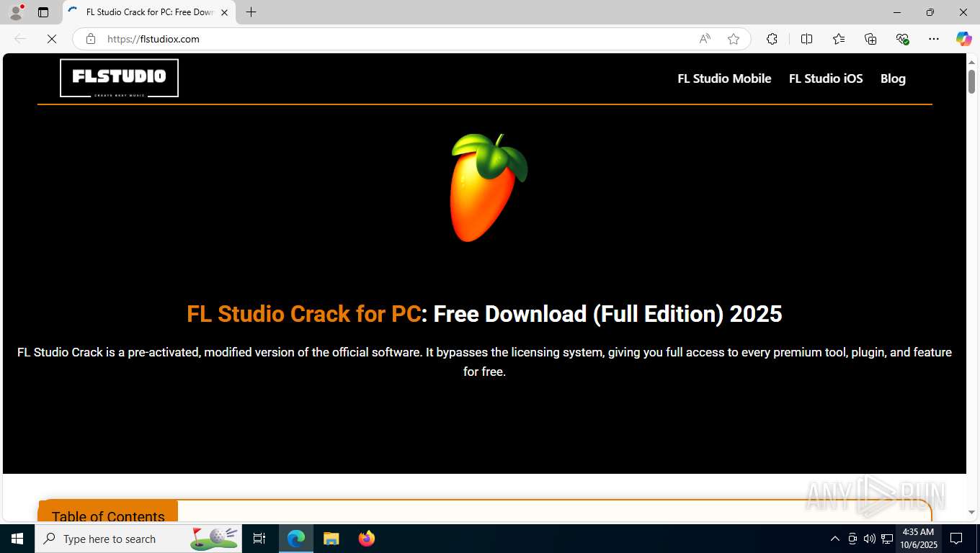Click the FL Studio Crack for PC heading

point(484,314)
